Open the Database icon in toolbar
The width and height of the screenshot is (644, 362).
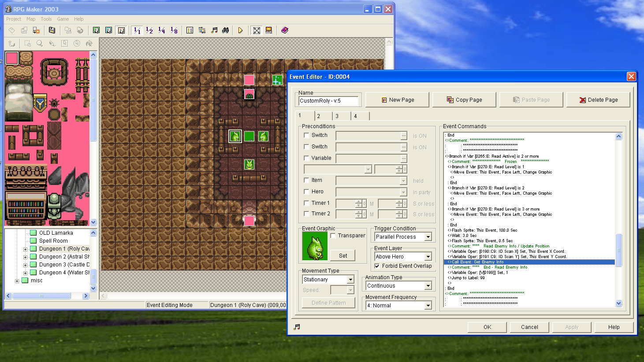pyautogui.click(x=190, y=30)
